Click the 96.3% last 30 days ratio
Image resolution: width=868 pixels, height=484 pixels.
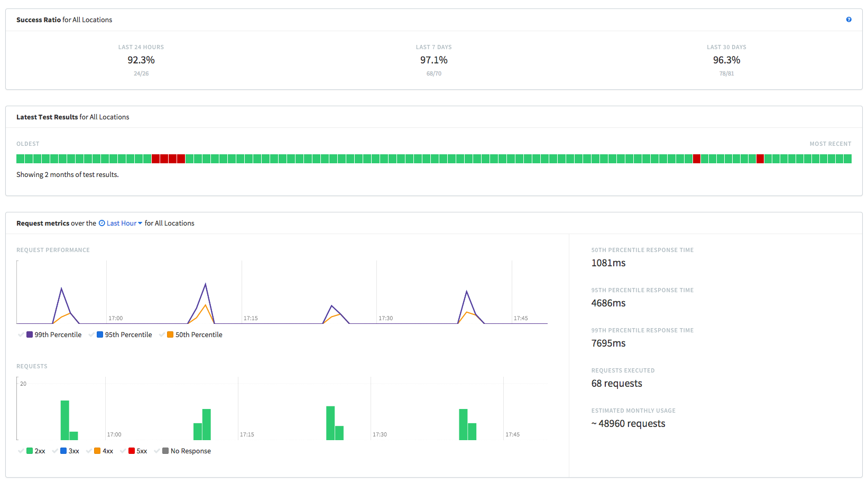[x=726, y=60]
